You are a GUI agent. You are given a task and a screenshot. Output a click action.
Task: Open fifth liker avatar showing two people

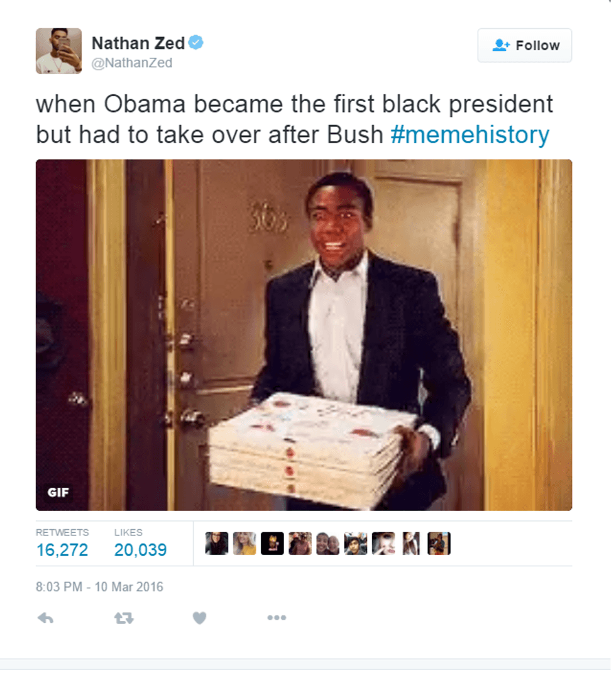[x=327, y=543]
